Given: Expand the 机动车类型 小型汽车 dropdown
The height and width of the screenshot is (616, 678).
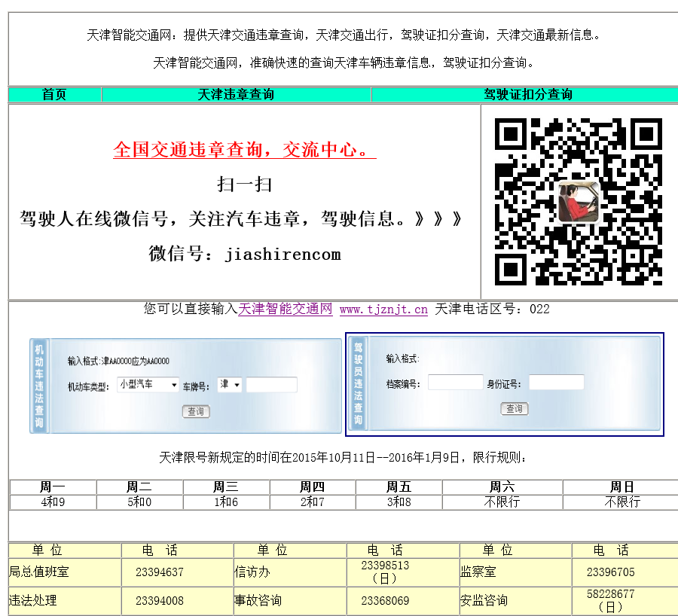Looking at the screenshot, I should [x=148, y=385].
